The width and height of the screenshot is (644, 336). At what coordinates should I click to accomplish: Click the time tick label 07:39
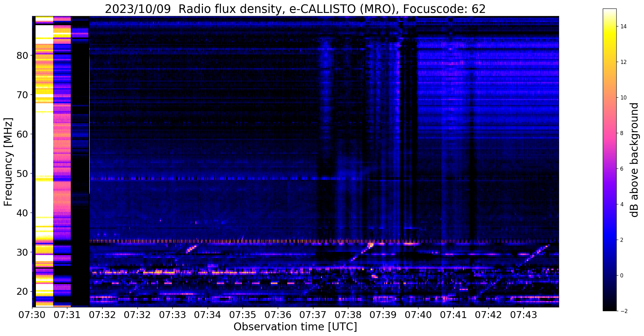(x=383, y=315)
